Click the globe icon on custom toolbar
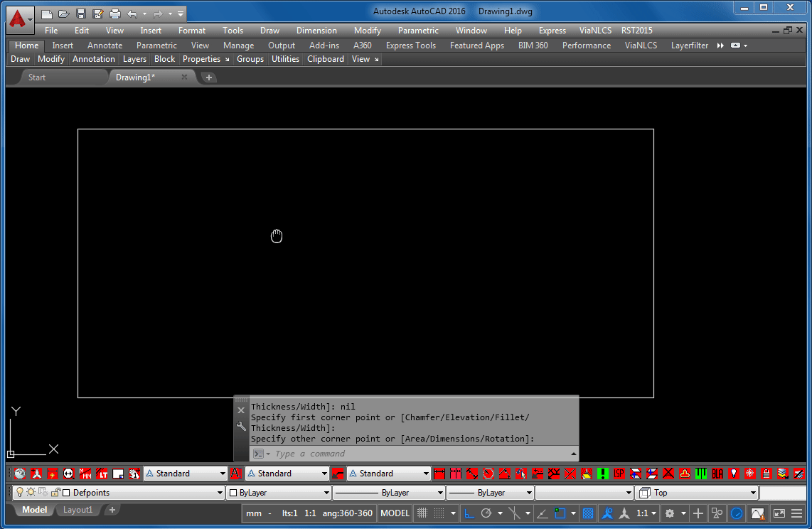Viewport: 812px width, 529px height. (x=20, y=473)
